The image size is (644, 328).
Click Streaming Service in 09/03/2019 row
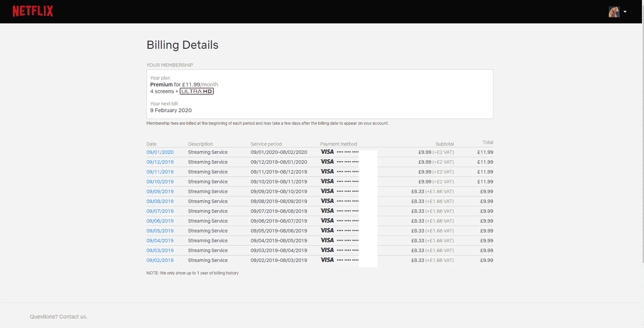pos(208,250)
